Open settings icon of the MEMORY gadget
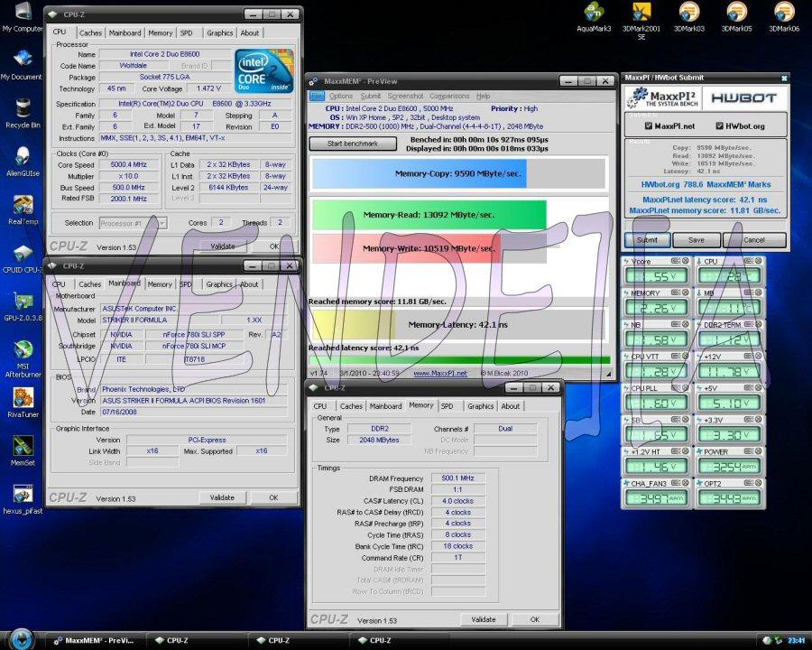 (675, 292)
